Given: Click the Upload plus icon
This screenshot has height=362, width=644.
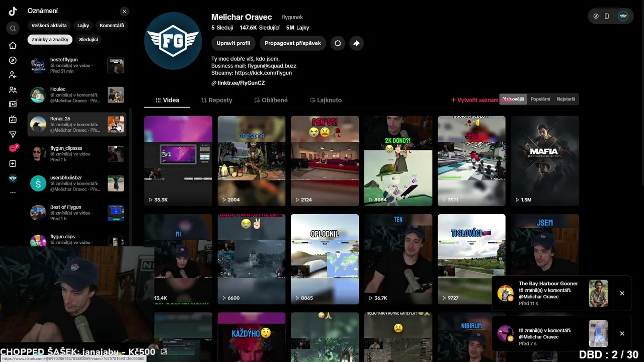Looking at the screenshot, I should point(13,163).
